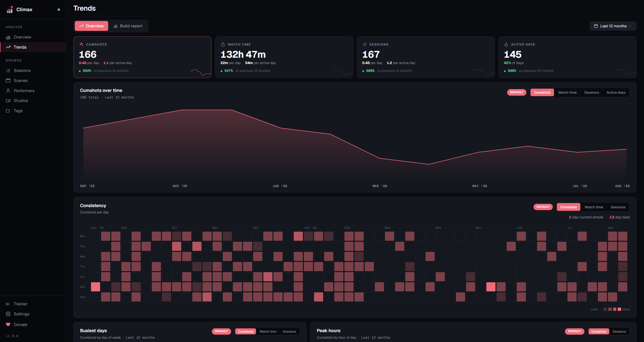The width and height of the screenshot is (644, 342).
Task: Select the Watch time summary card
Action: tap(284, 57)
